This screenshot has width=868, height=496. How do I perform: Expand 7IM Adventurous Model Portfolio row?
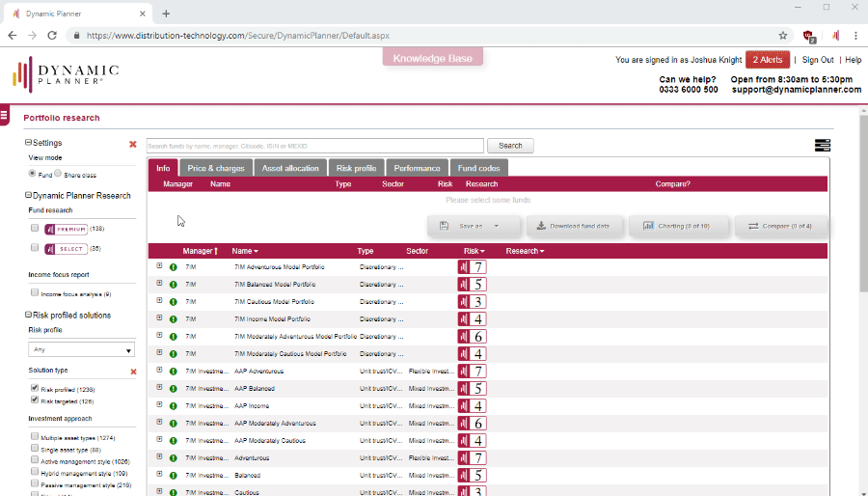click(159, 265)
